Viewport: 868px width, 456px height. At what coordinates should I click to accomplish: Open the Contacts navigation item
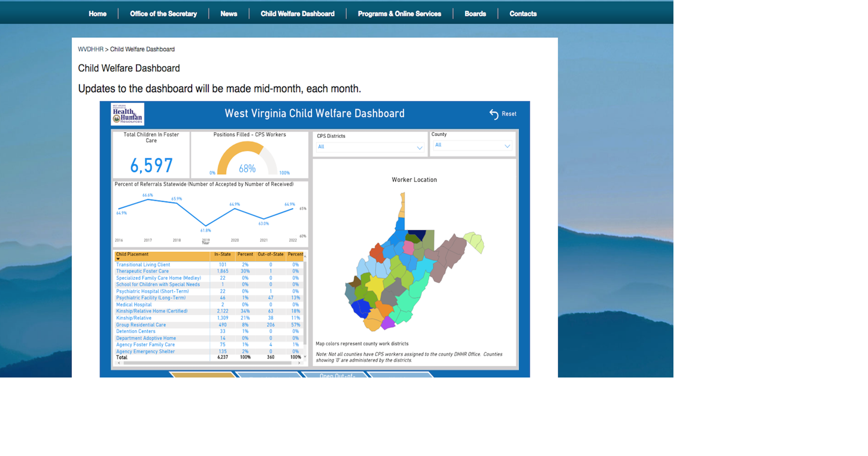522,13
